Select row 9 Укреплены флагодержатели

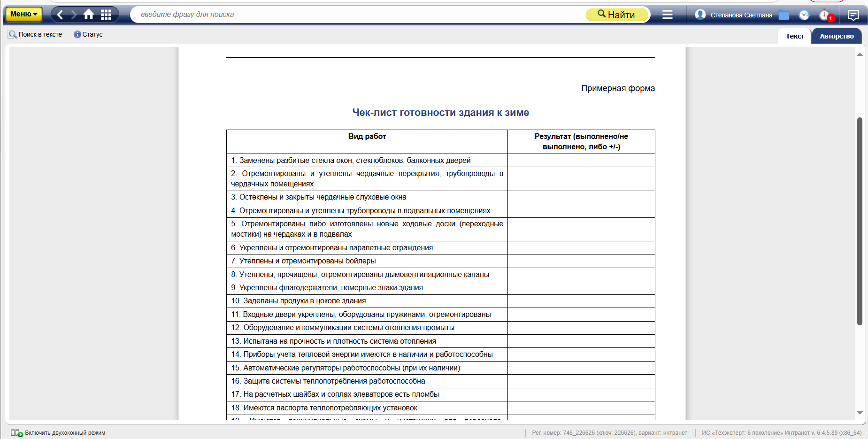tap(367, 288)
